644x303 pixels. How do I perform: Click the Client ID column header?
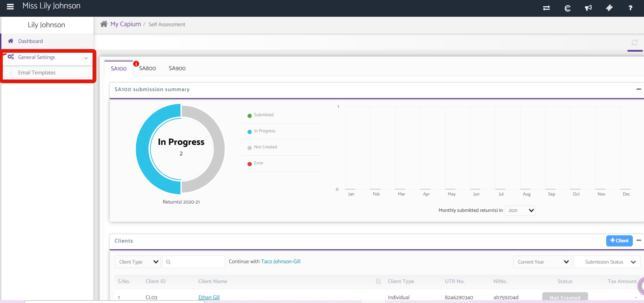click(156, 281)
